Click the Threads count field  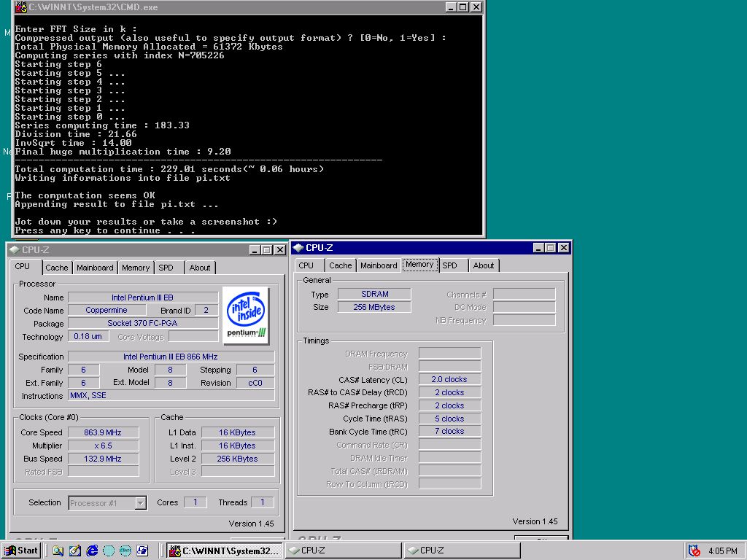click(263, 502)
